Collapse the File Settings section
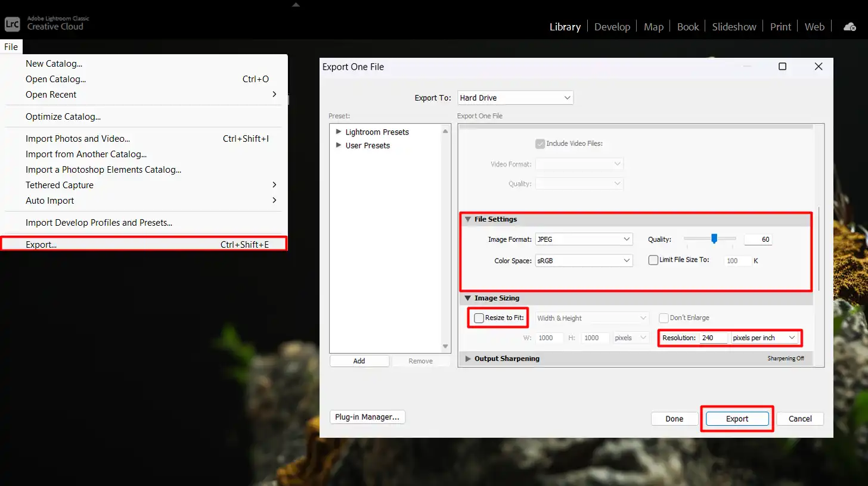 468,219
